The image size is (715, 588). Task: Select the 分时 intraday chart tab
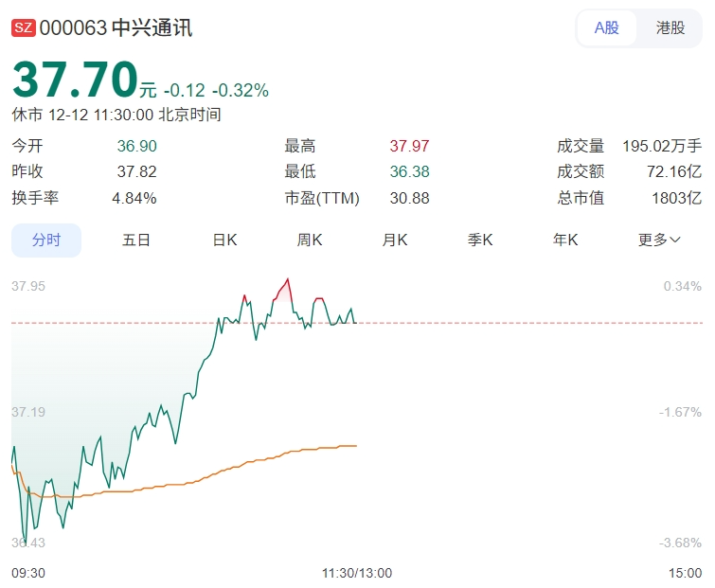coord(46,240)
